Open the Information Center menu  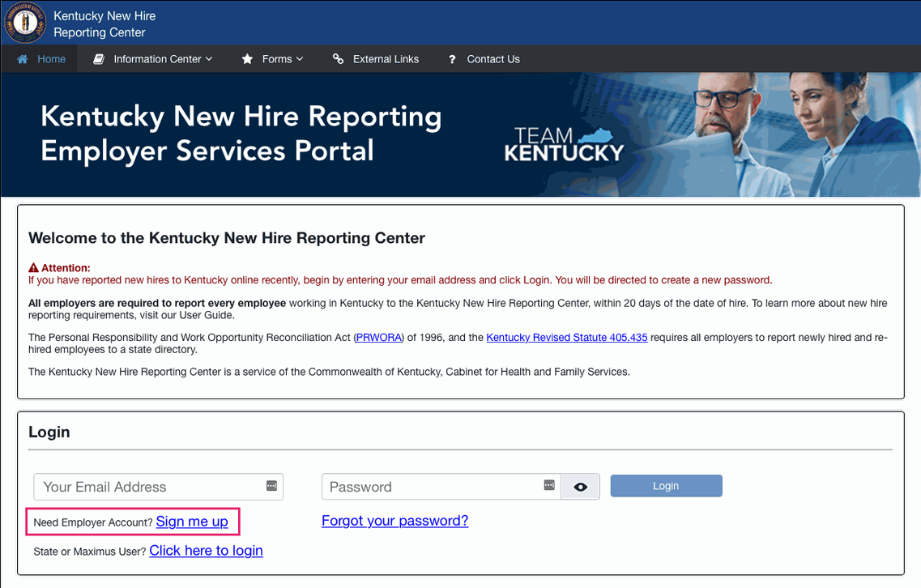(x=153, y=59)
